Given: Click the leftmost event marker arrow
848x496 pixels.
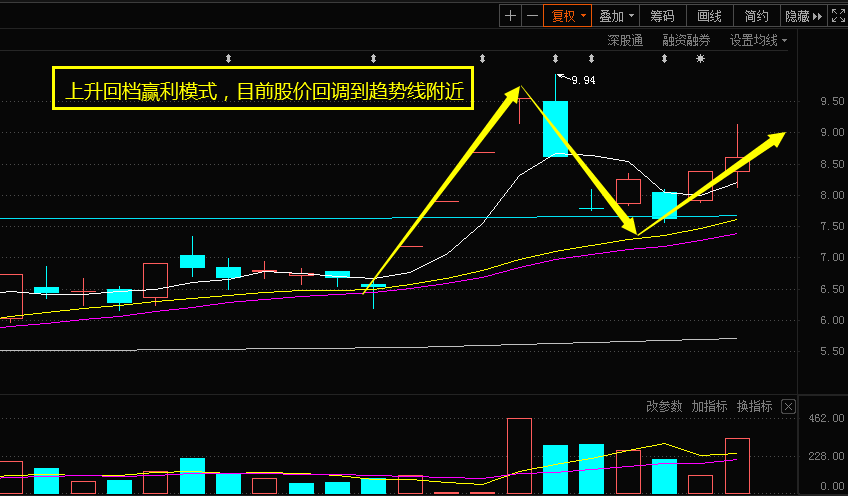Looking at the screenshot, I should click(x=228, y=59).
